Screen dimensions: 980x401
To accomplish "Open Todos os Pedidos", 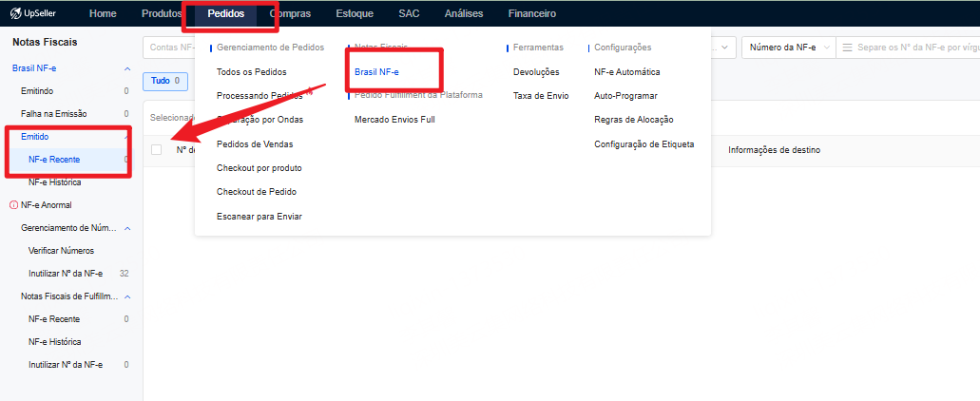I will [251, 72].
